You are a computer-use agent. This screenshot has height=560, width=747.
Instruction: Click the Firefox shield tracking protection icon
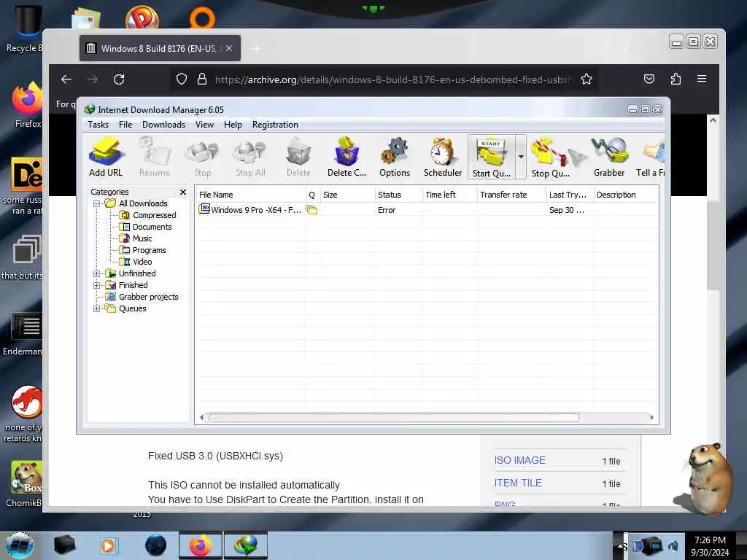182,79
